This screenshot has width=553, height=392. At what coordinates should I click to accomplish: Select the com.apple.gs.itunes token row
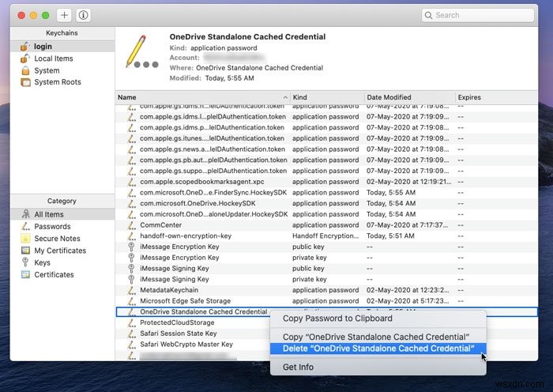tap(326, 138)
